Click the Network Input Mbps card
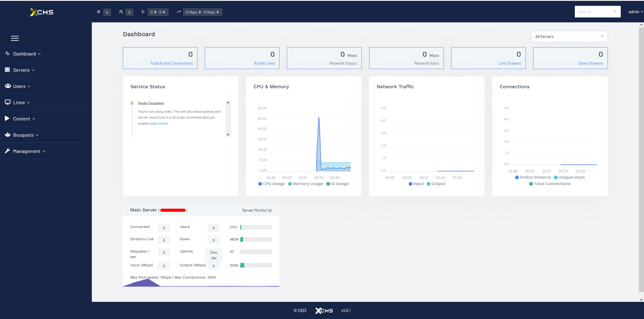This screenshot has height=319, width=644. point(406,58)
